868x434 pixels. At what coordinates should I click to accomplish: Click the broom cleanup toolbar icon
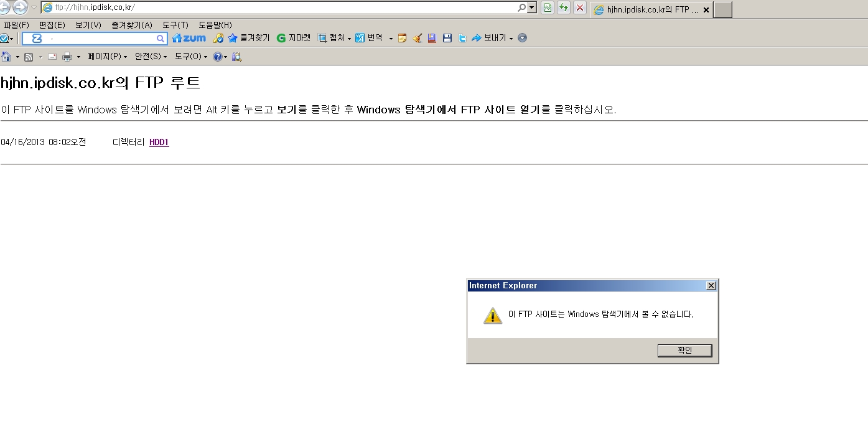point(417,38)
